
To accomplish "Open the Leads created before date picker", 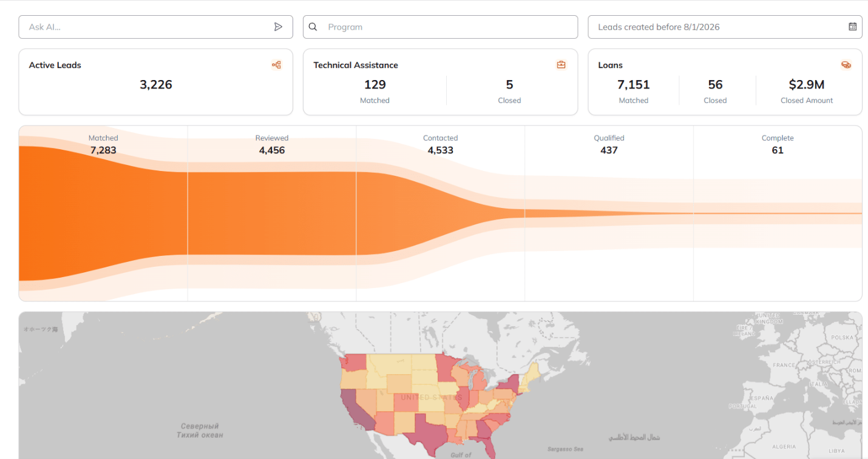I will point(725,27).
